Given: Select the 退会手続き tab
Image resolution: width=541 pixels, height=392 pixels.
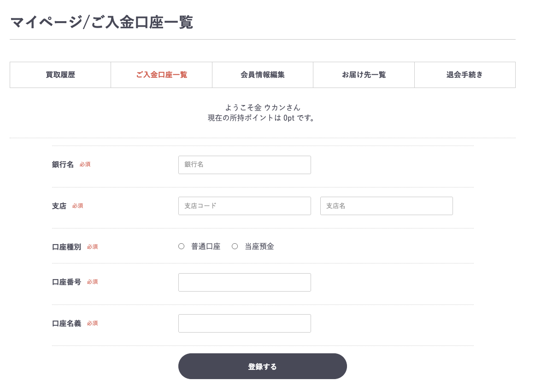Looking at the screenshot, I should point(465,75).
